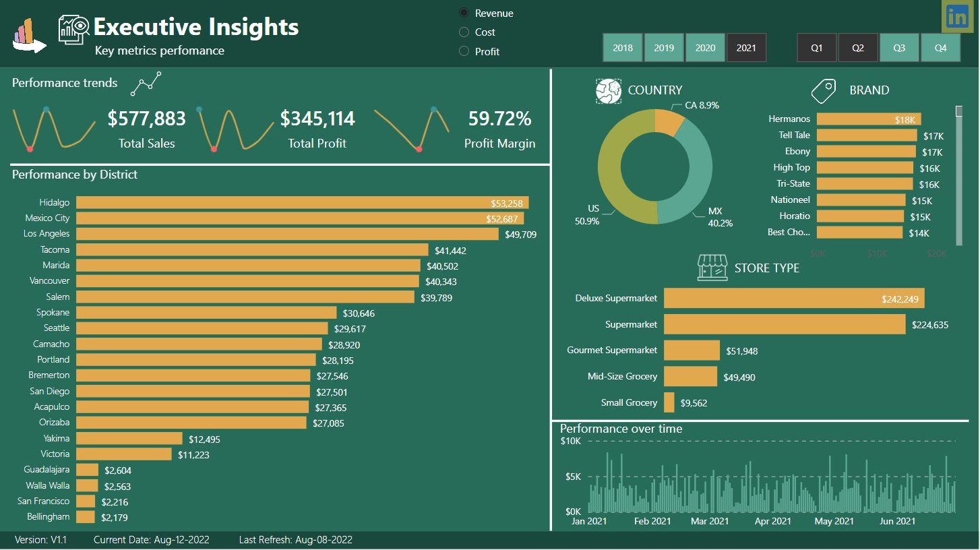Open the LinkedIn icon link
This screenshot has width=980, height=550.
pos(957,16)
